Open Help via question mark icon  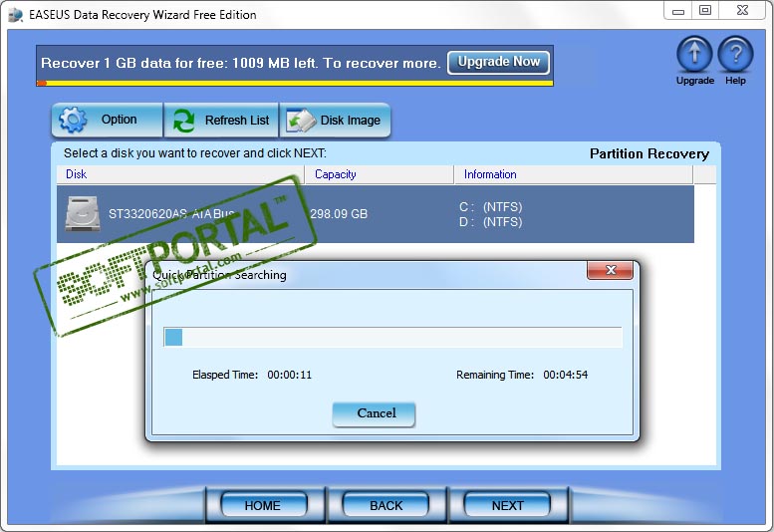tap(735, 54)
